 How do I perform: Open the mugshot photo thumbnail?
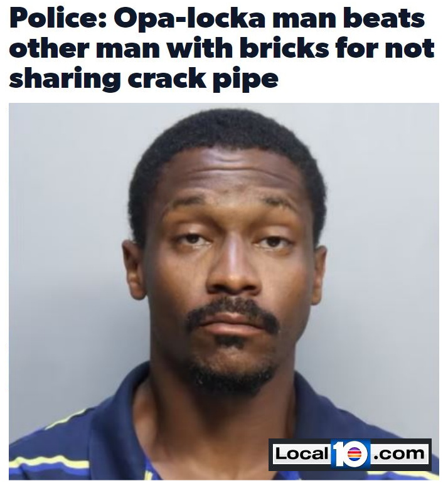pos(224,291)
